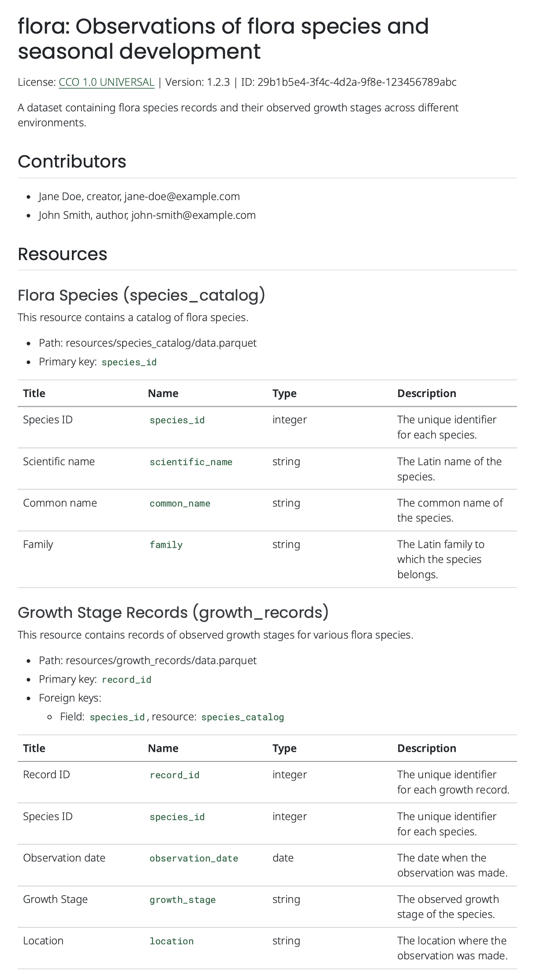Select the observation_date field name
Viewport: 537px width, 980px height.
tap(194, 858)
